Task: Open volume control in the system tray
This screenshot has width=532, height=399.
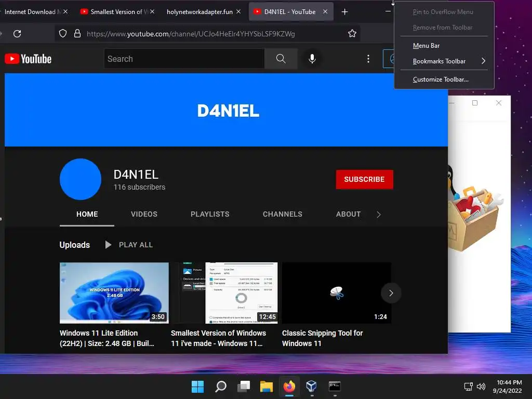Action: click(x=481, y=386)
